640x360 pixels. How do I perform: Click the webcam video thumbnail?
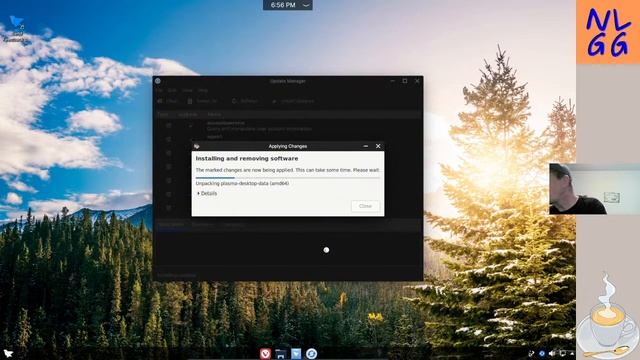coord(594,189)
